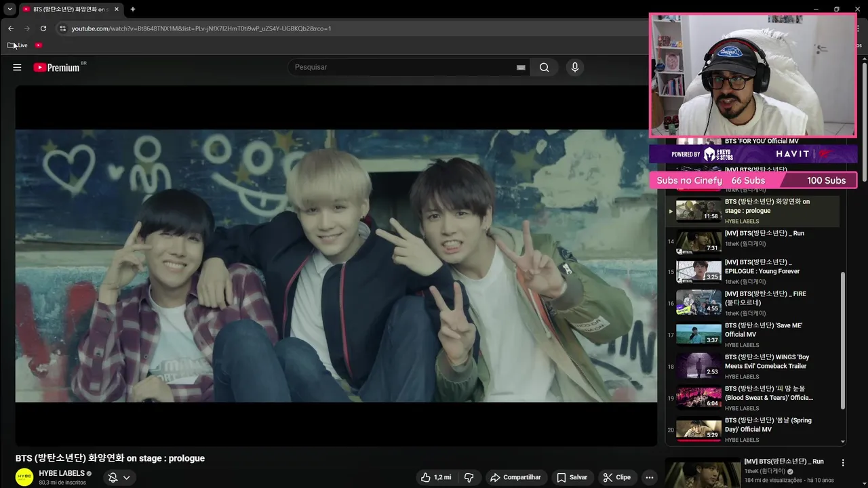Reload the page with refresh icon
The width and height of the screenshot is (868, 488).
pyautogui.click(x=43, y=28)
